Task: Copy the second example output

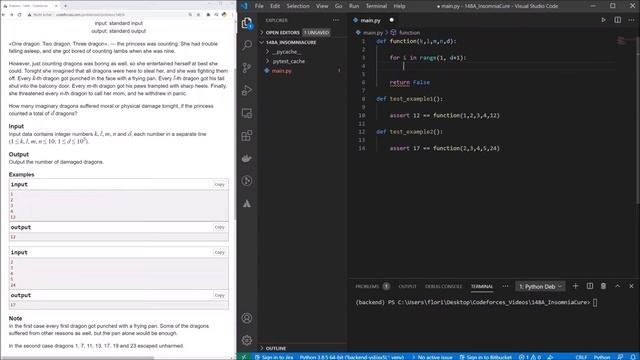Action: [220, 295]
